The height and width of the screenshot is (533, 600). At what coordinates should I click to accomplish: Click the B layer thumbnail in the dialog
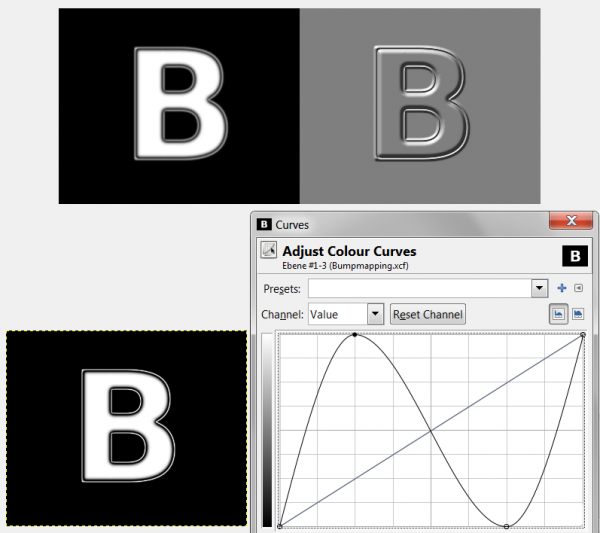(575, 256)
